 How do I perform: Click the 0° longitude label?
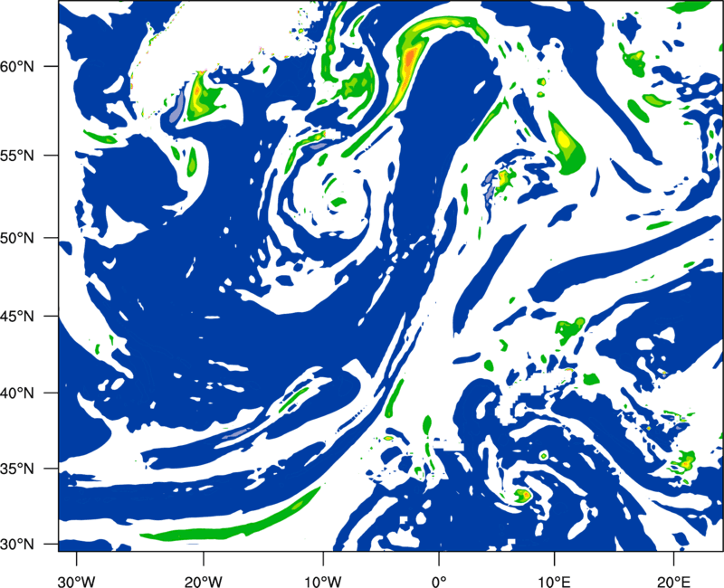(x=439, y=580)
